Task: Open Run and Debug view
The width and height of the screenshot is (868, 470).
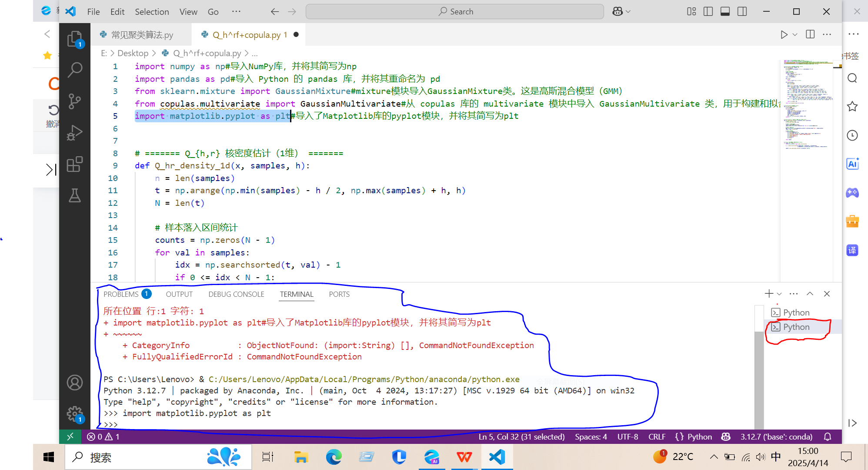Action: (75, 133)
